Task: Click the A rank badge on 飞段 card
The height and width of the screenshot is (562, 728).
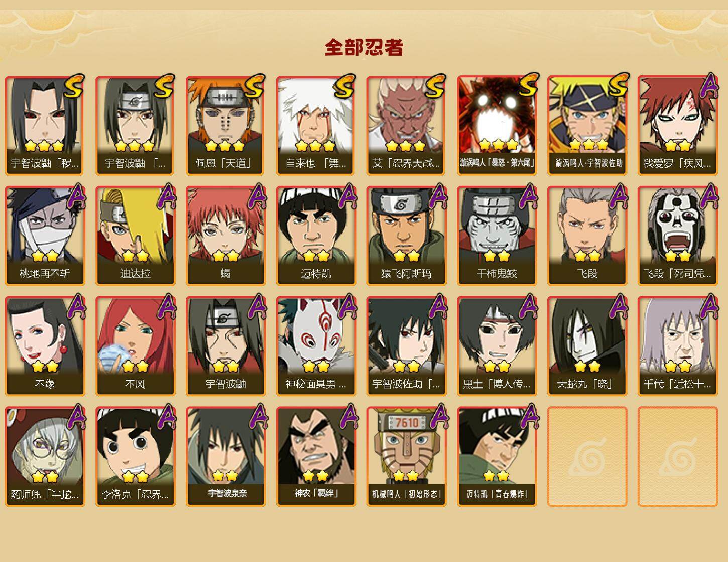Action: tap(618, 196)
